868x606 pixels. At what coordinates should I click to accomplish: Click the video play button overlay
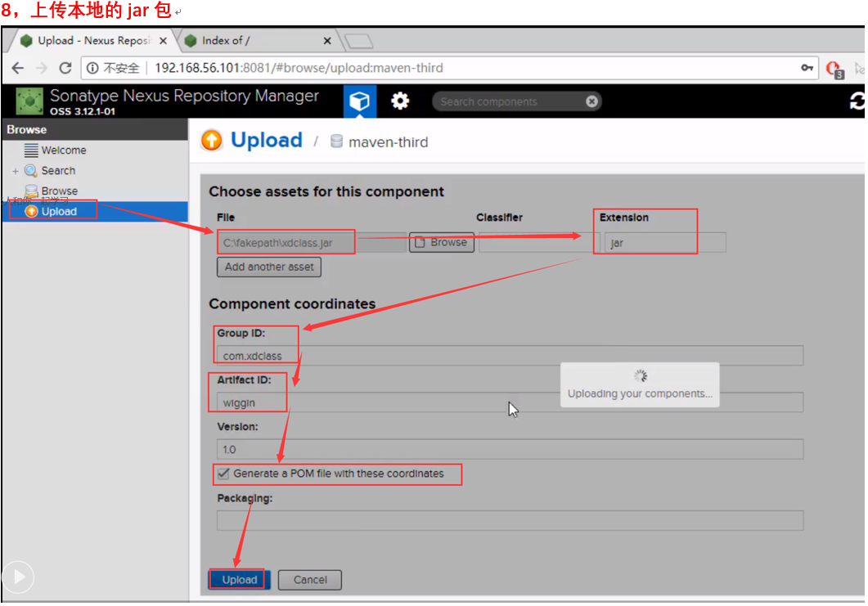point(18,577)
